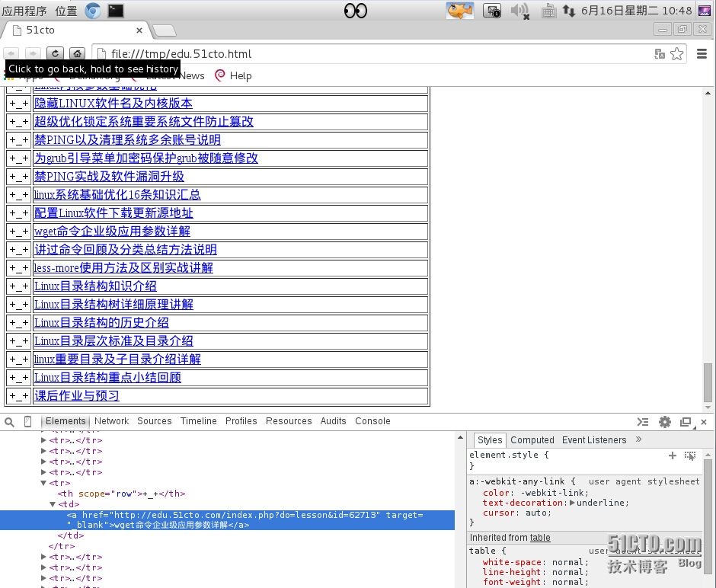Open link 隐藏LINUX软件名及内核版本
This screenshot has height=588, width=716.
[113, 103]
